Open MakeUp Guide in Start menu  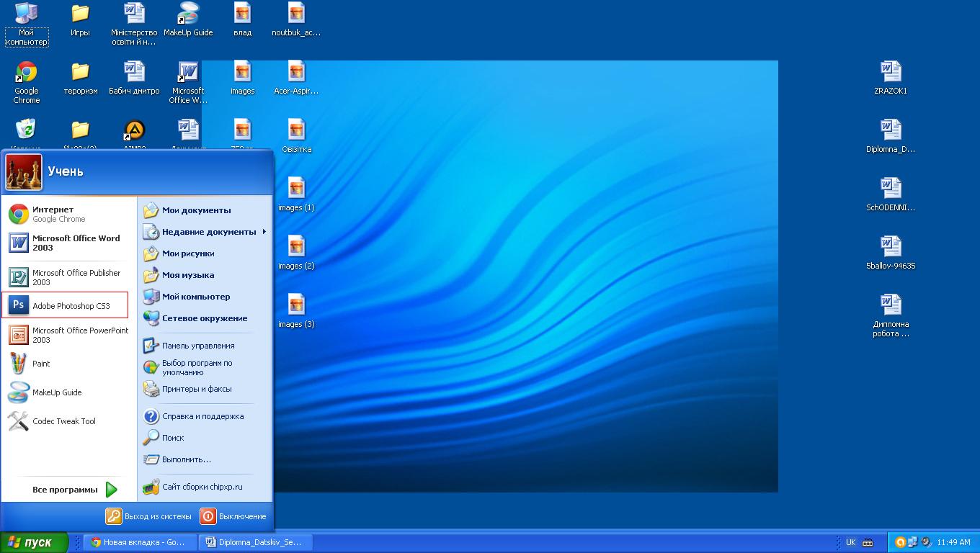pos(68,392)
